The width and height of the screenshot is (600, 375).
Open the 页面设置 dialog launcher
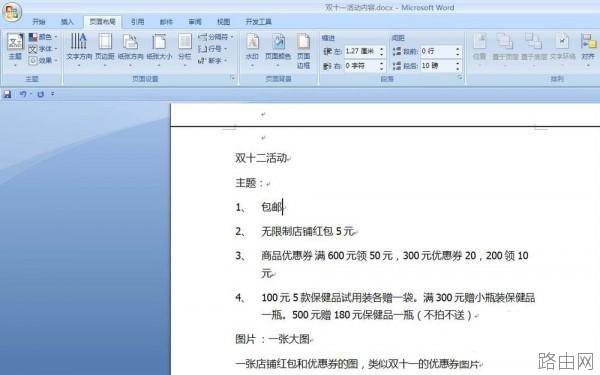pyautogui.click(x=233, y=78)
